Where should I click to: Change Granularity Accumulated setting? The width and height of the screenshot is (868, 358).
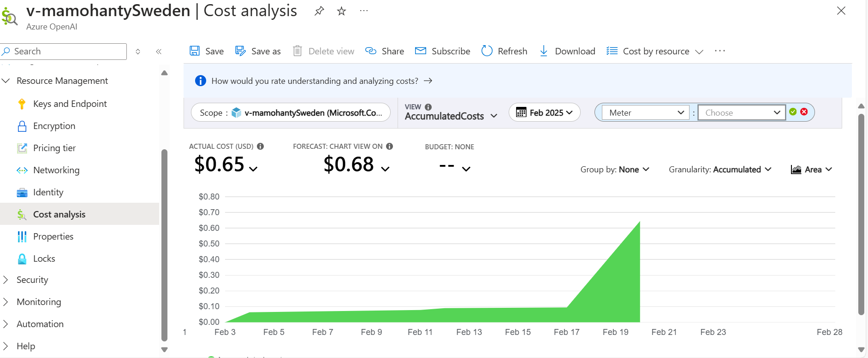[x=720, y=170]
